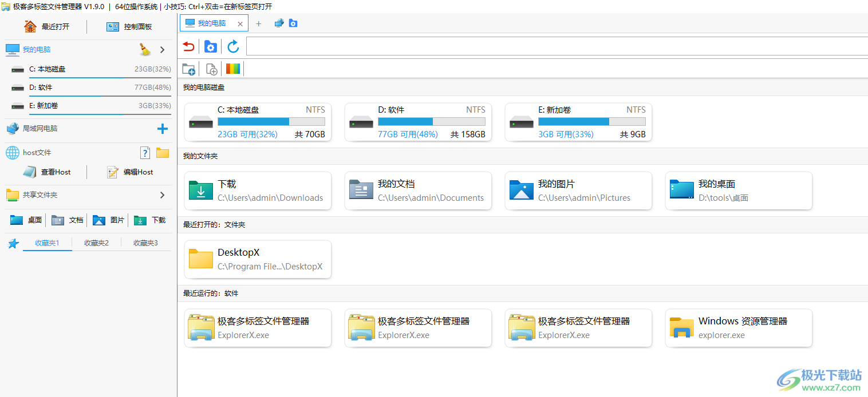The image size is (868, 397).
Task: Click the new file icon in toolbar
Action: [x=211, y=69]
